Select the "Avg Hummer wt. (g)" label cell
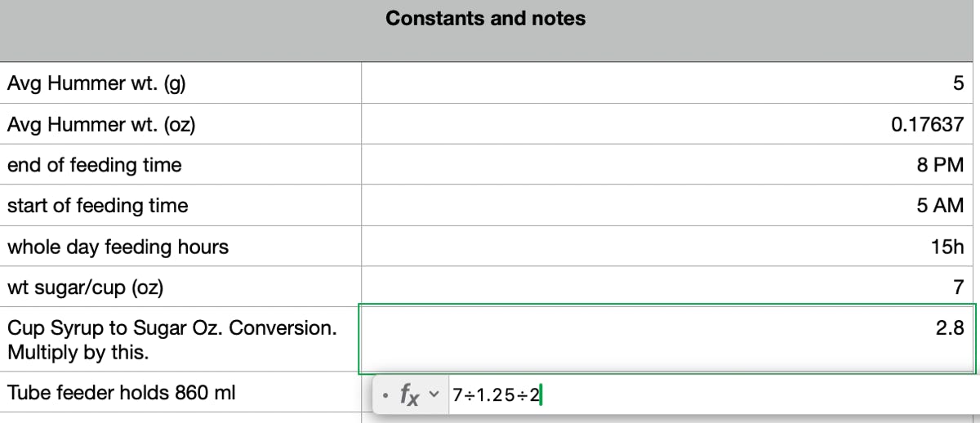980x423 pixels. click(180, 82)
